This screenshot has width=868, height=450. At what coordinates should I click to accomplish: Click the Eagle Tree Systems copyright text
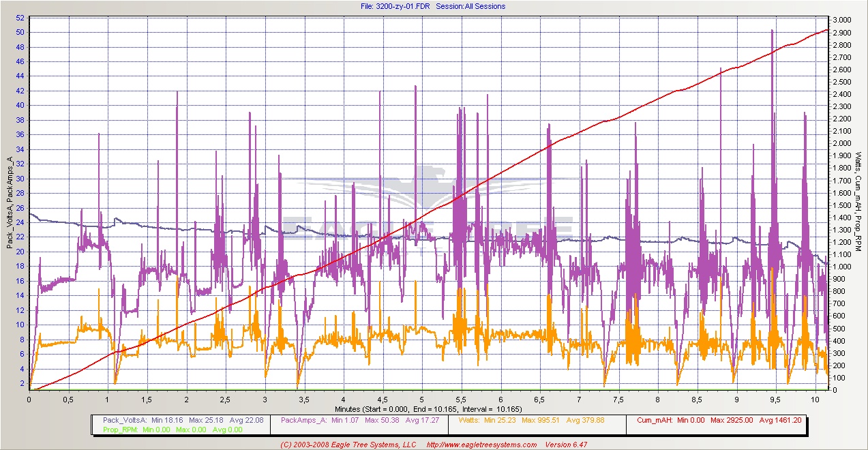348,445
